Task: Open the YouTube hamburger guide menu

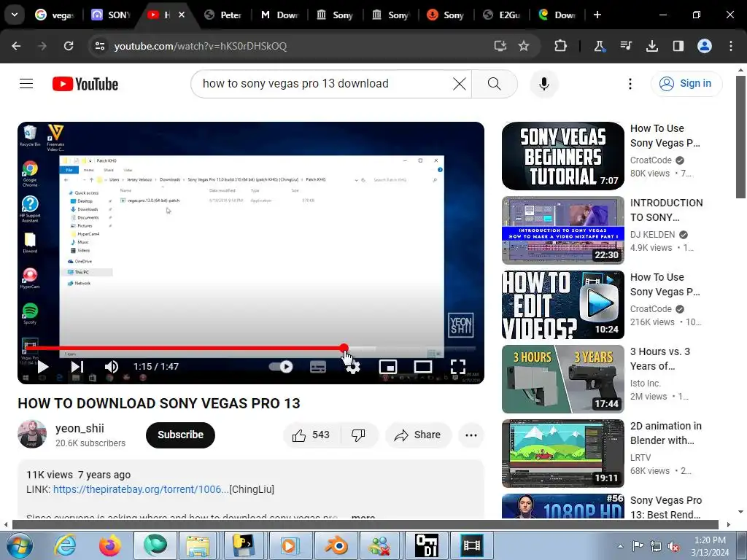Action: click(x=26, y=84)
